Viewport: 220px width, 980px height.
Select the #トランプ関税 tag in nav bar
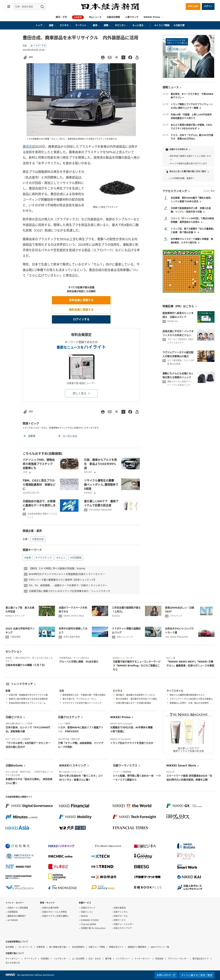point(162,25)
